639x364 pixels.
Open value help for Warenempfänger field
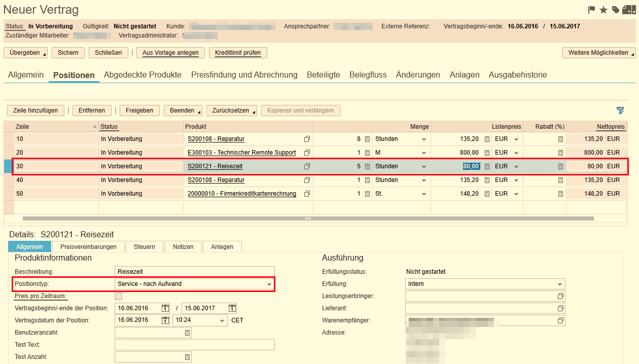(x=560, y=320)
